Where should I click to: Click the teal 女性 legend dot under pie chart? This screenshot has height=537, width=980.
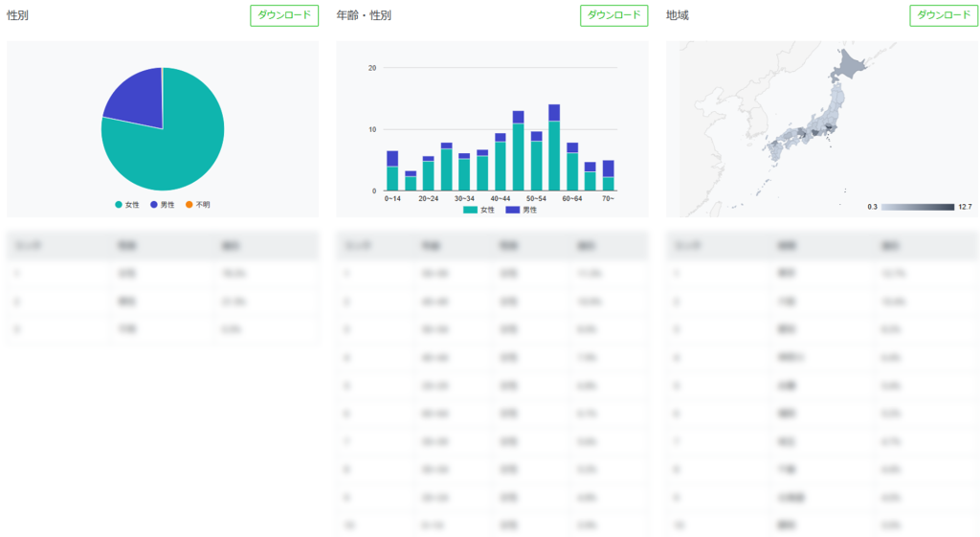(x=119, y=205)
